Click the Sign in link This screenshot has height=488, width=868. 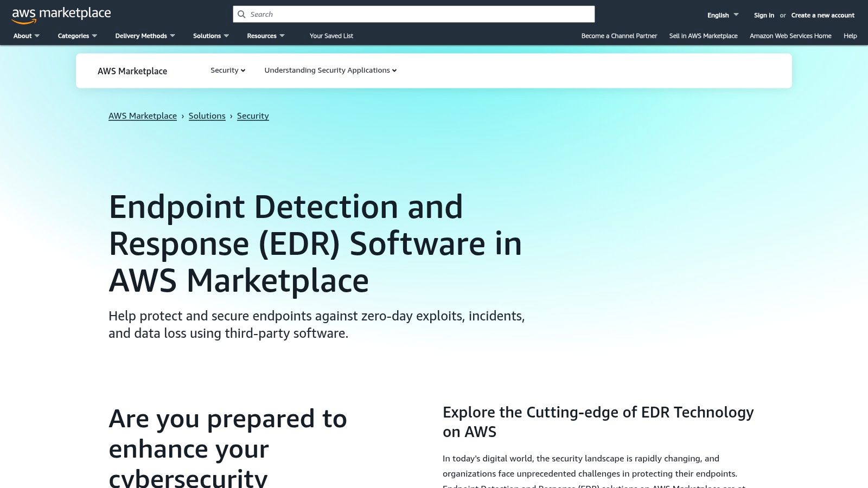764,15
